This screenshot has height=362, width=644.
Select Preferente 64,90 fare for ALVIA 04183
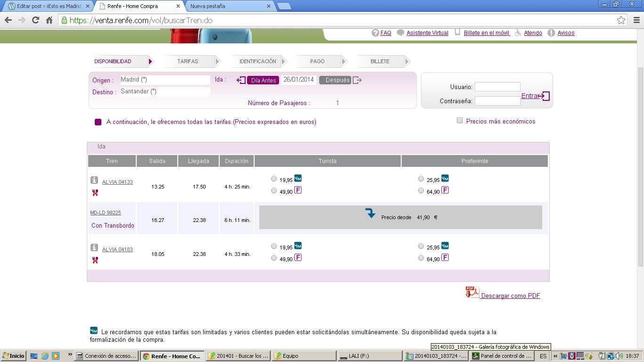click(421, 258)
